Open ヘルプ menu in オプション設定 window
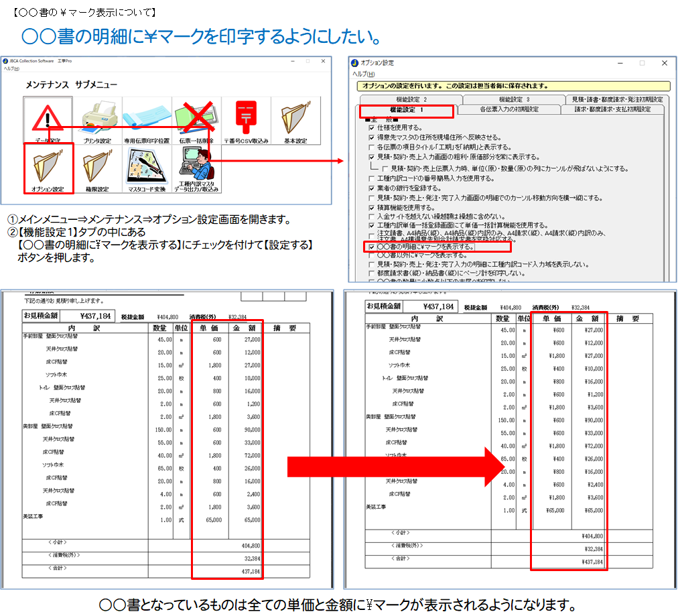This screenshot has height=616, width=678. [364, 74]
